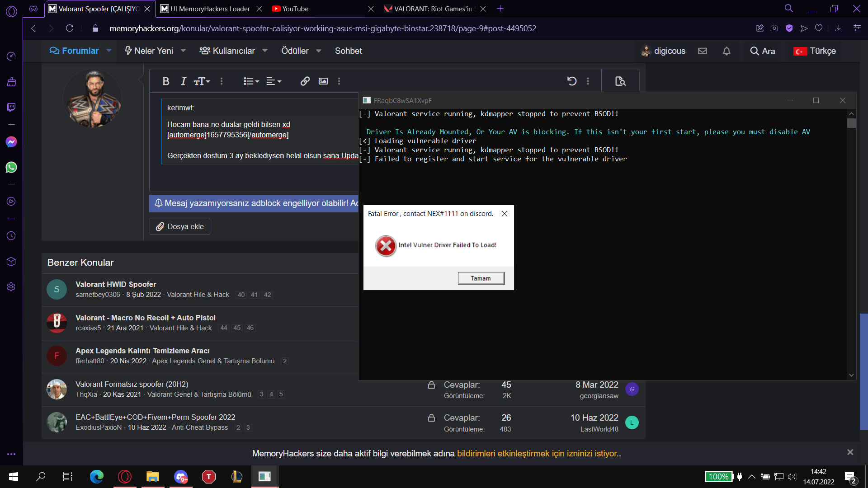This screenshot has height=488, width=868.
Task: Change language via Türkçe selector
Action: click(815, 51)
